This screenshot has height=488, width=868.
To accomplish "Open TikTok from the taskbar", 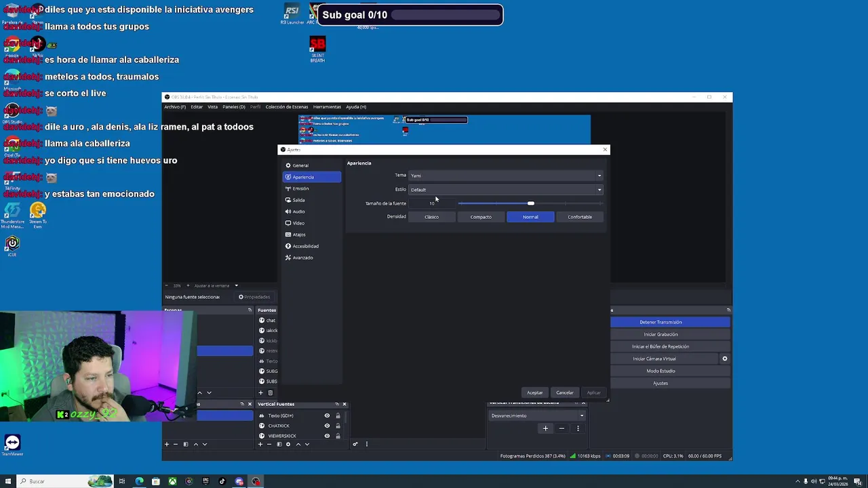I will (x=222, y=481).
